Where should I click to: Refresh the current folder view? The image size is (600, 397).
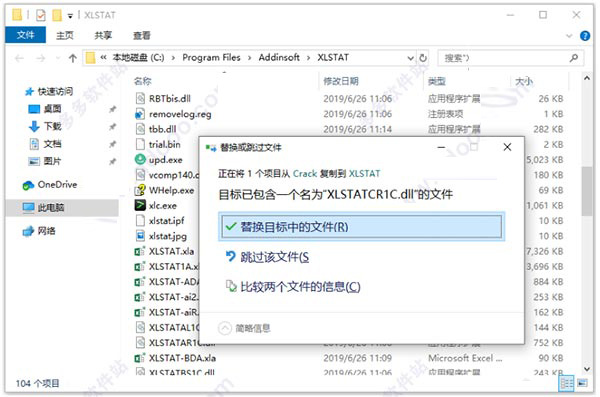point(423,58)
